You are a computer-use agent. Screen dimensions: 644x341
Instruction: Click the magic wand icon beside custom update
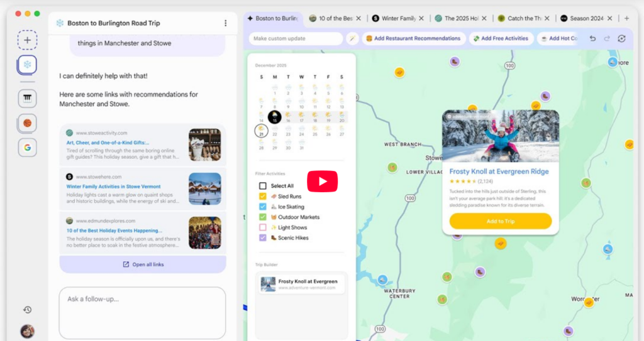[x=353, y=39]
